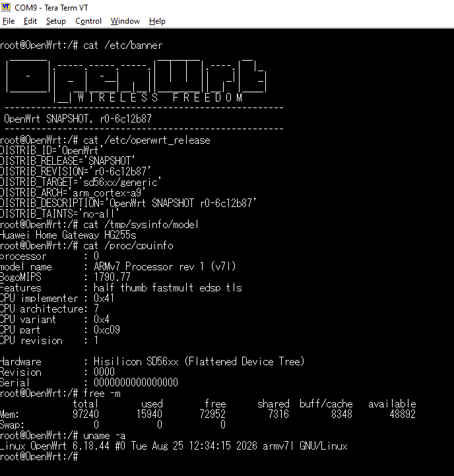The image size is (454, 476).
Task: Open the Window menu
Action: point(125,21)
